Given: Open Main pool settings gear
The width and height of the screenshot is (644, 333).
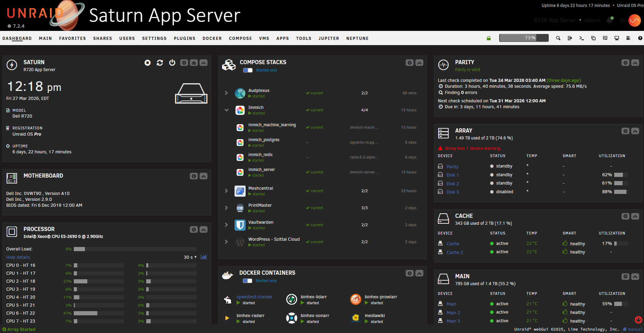Looking at the screenshot, I should (x=625, y=277).
